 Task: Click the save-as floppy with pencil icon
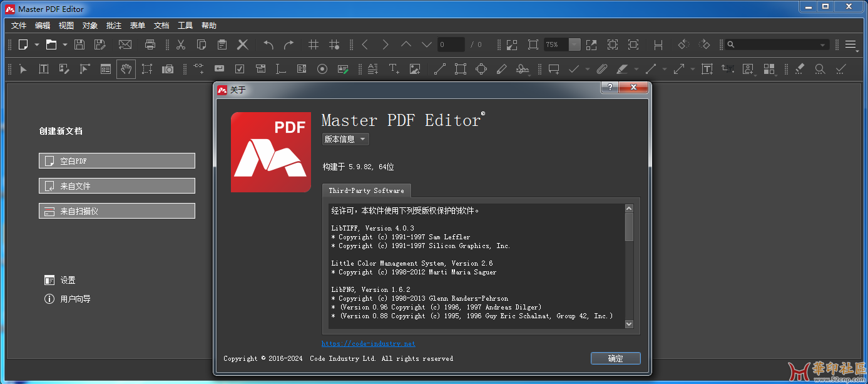100,44
